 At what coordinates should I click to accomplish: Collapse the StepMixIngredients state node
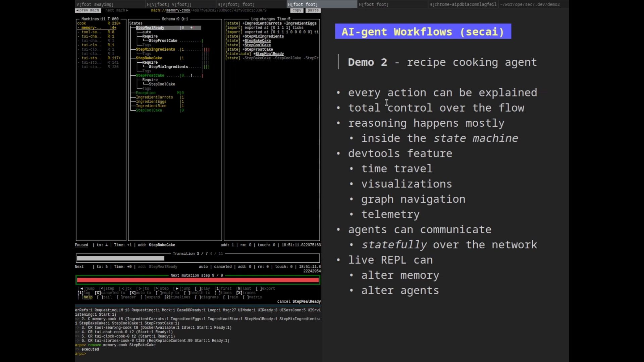pyautogui.click(x=155, y=50)
